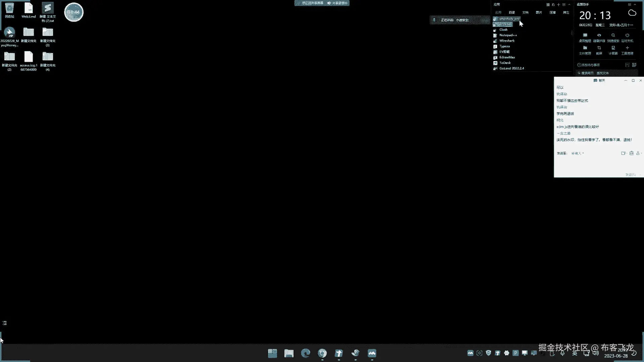The image size is (644, 362).
Task: Open File Explorer in the taskbar
Action: (x=289, y=353)
